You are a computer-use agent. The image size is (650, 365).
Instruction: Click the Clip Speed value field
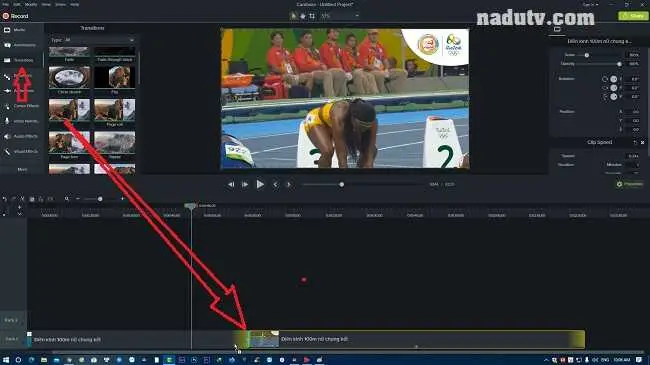pos(633,156)
